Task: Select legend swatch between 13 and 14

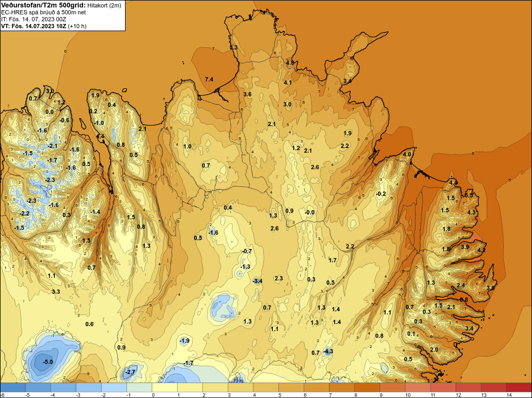Action: pyautogui.click(x=494, y=387)
